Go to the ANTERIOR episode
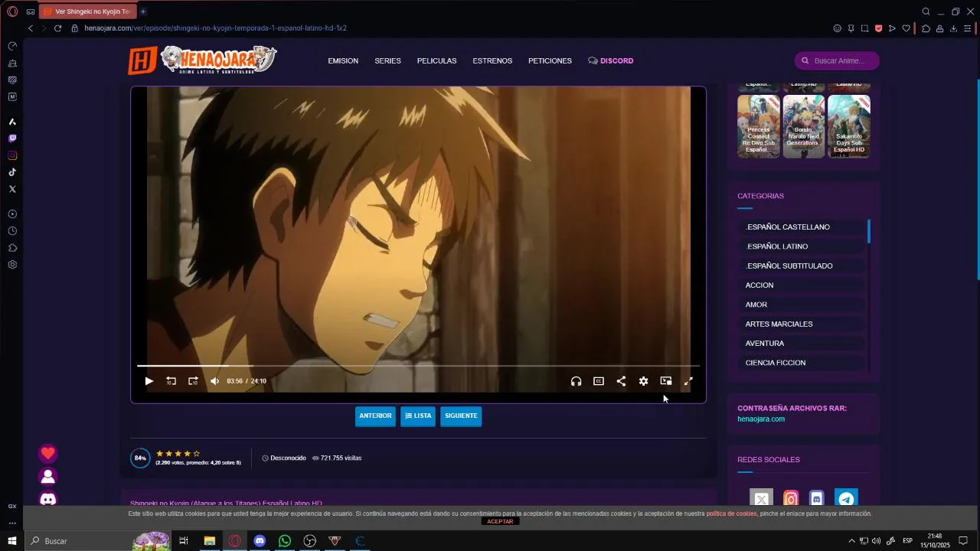Viewport: 980px width, 551px height. coord(375,416)
